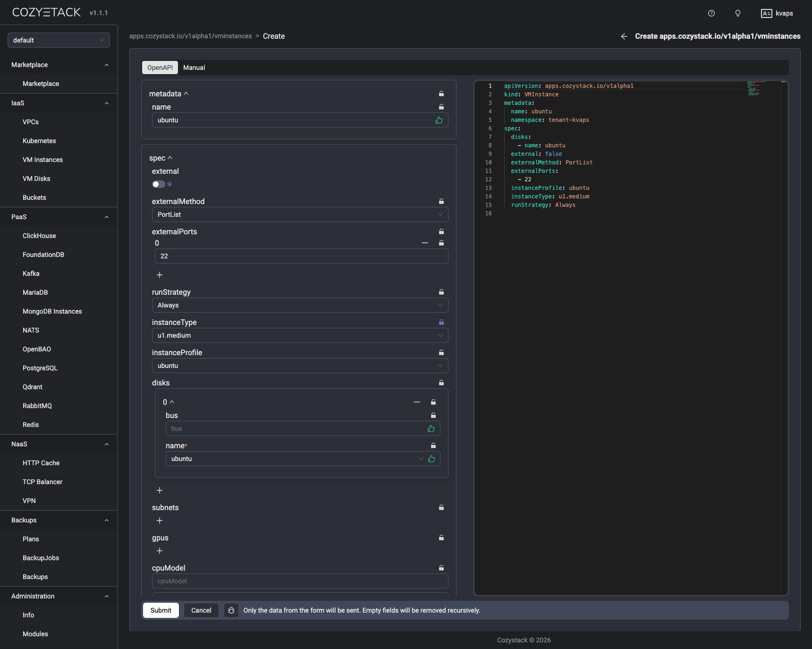Lock the runStrategy field
The image size is (812, 649).
click(441, 292)
